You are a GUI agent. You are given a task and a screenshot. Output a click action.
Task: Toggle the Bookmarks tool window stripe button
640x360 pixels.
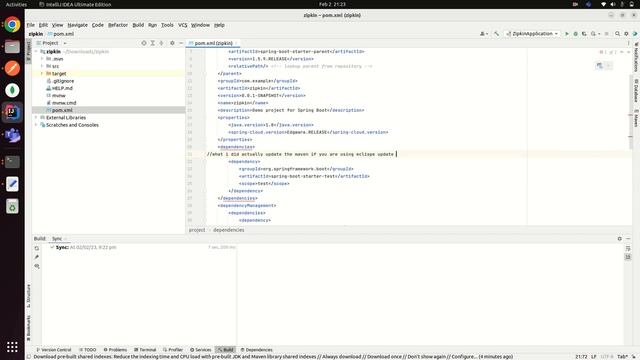pos(29,328)
